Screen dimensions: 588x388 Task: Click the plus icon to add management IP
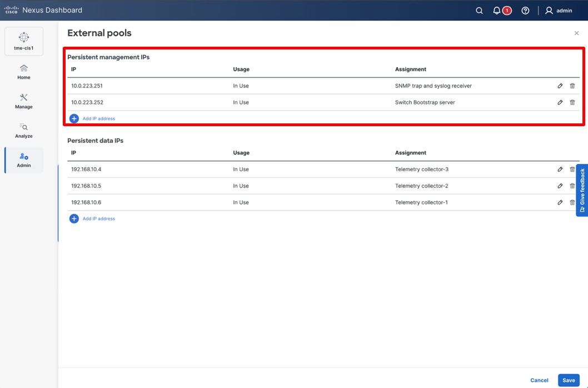pos(74,118)
